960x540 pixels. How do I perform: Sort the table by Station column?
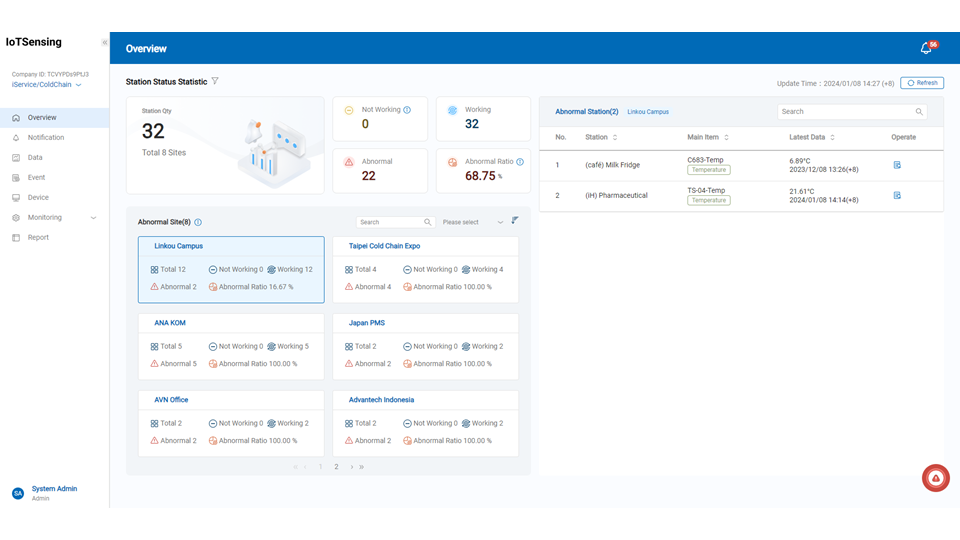(615, 137)
